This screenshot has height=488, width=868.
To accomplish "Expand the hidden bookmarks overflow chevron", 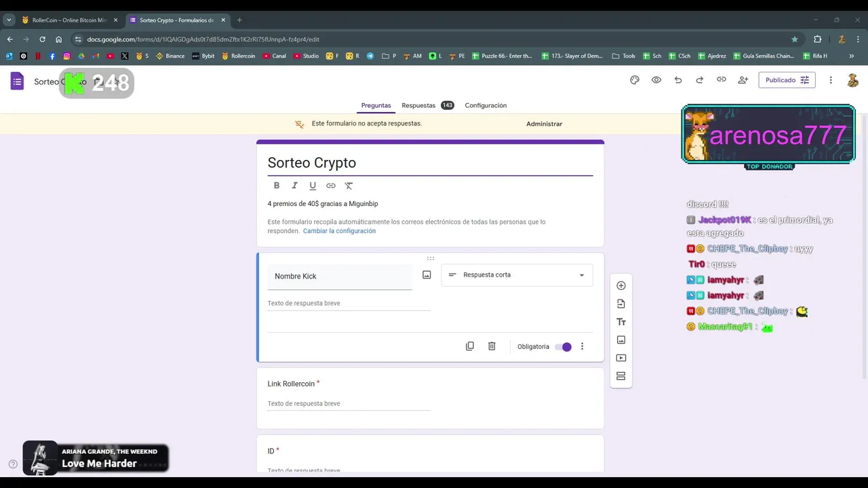I will click(x=852, y=56).
